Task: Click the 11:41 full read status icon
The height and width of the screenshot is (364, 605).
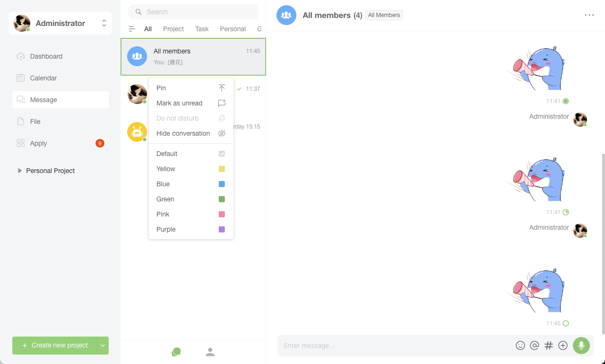Action: coord(566,101)
